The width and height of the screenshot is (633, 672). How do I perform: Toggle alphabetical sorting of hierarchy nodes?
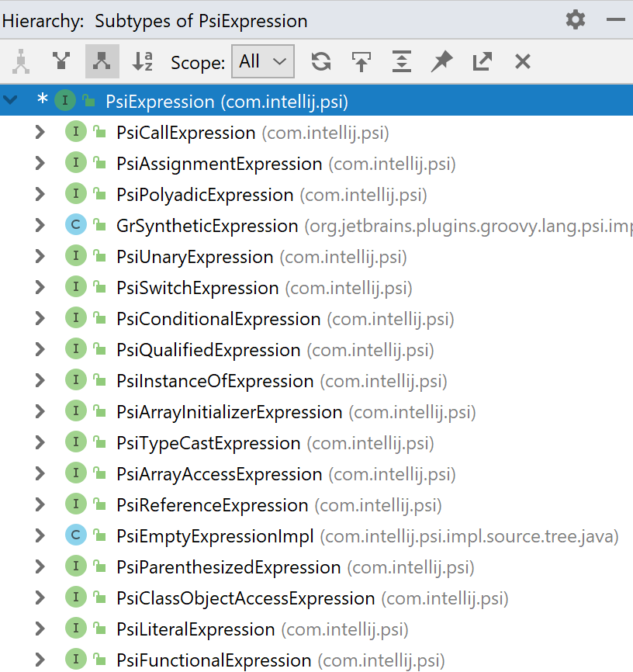pos(142,61)
